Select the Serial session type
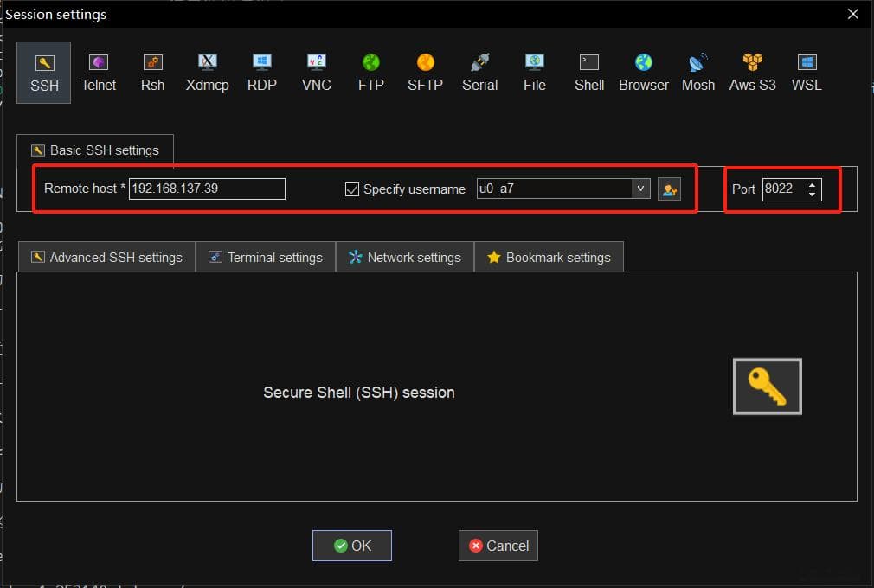 480,73
